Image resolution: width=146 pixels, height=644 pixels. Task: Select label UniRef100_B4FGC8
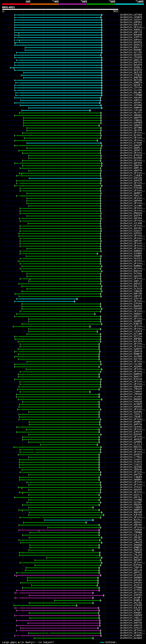pyautogui.click(x=131, y=63)
